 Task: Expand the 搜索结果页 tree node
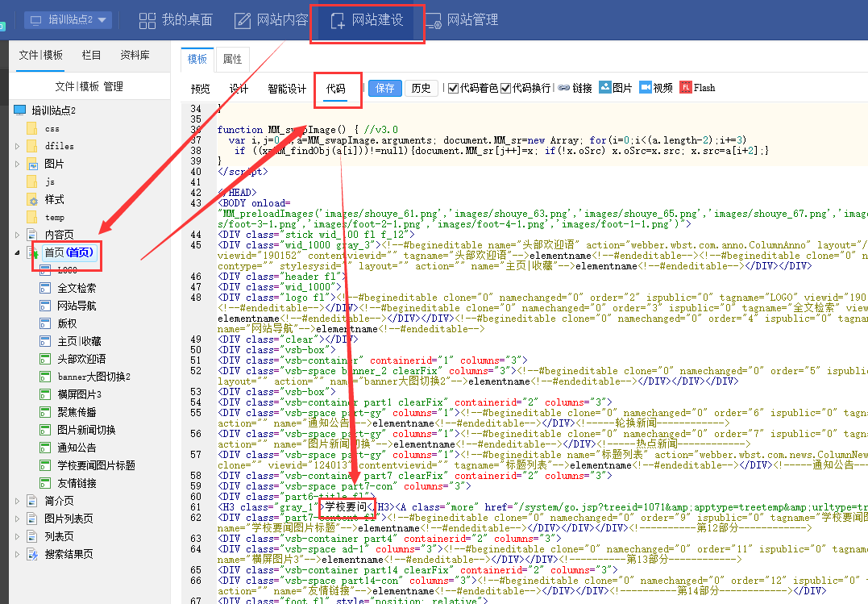point(18,554)
